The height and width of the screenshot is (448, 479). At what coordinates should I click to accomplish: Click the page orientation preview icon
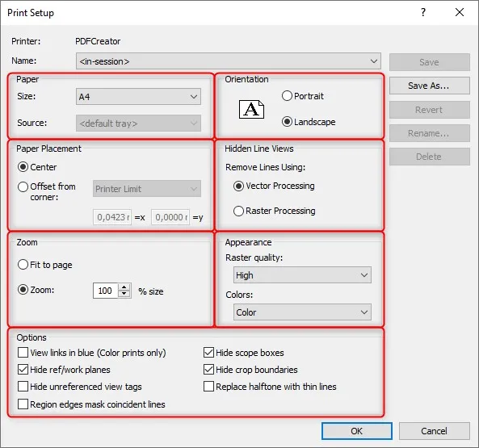pyautogui.click(x=251, y=109)
